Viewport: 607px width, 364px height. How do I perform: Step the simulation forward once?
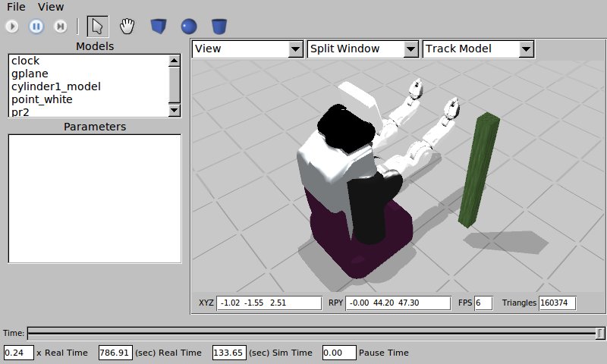click(60, 27)
